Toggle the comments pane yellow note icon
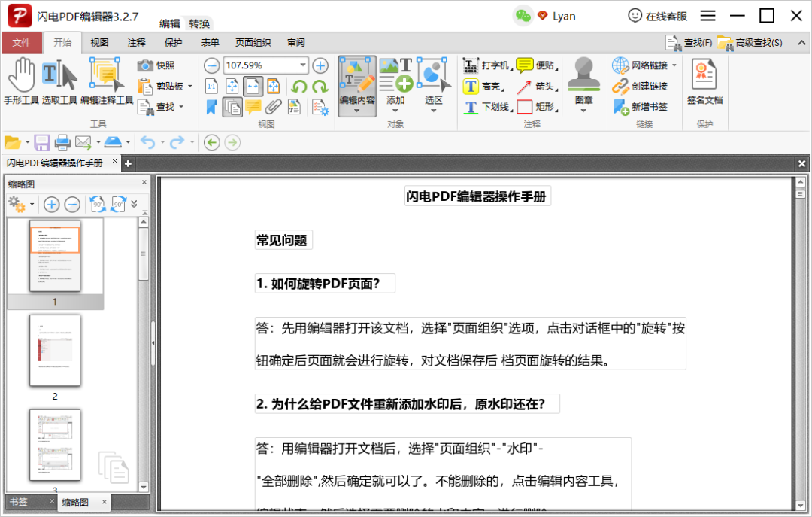 (253, 107)
